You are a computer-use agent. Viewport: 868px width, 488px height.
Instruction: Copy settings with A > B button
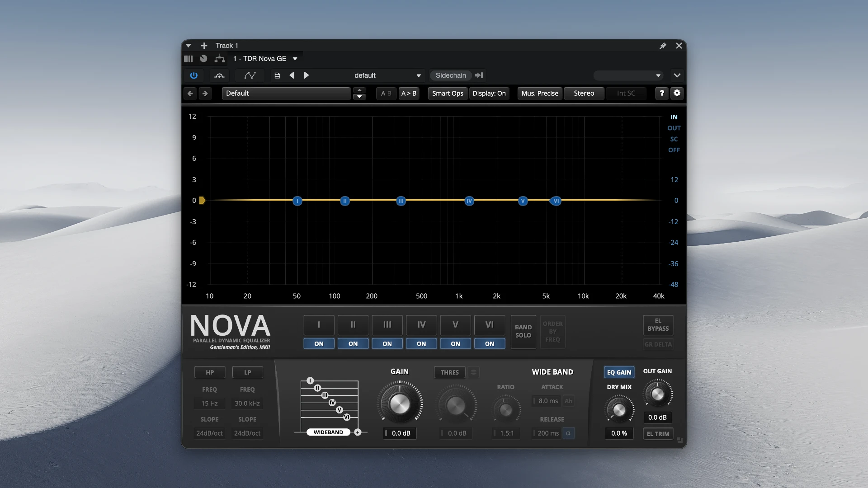(409, 94)
